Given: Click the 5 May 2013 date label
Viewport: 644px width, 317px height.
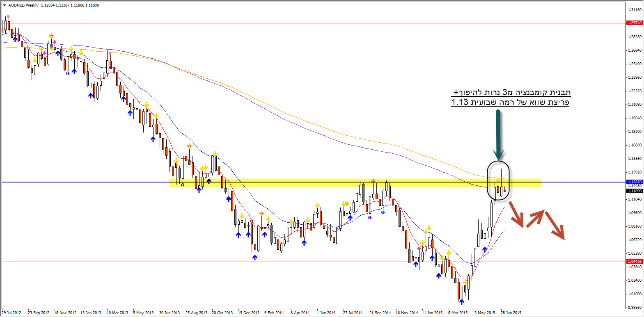Looking at the screenshot, I should coord(143,313).
